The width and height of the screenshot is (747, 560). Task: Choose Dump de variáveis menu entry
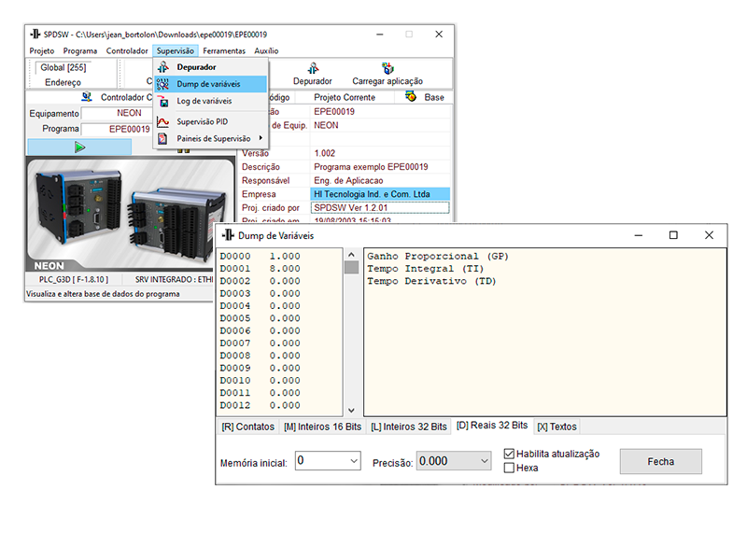pos(211,84)
